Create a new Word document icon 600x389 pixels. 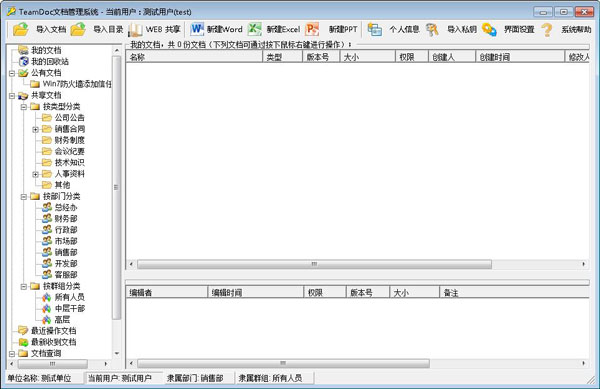tap(197, 29)
